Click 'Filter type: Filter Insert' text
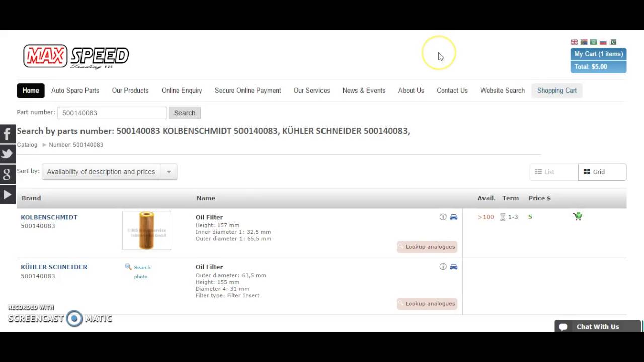The image size is (644, 362). point(227,295)
